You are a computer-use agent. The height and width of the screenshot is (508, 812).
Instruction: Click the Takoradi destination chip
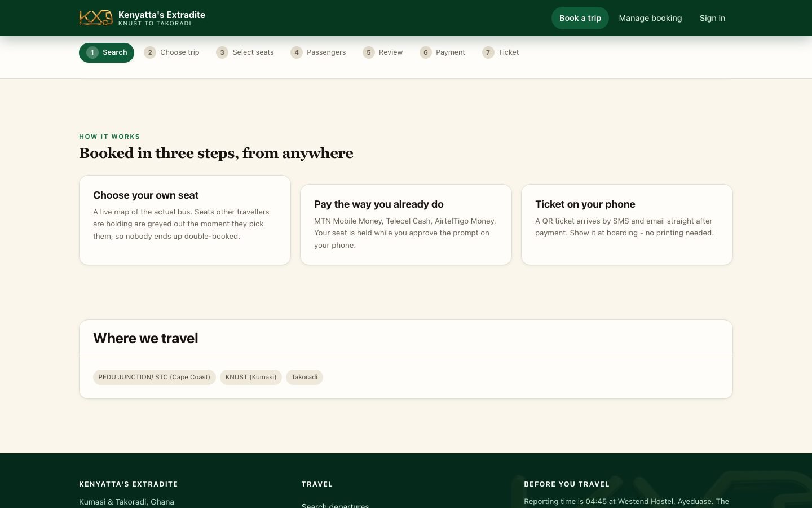click(304, 377)
